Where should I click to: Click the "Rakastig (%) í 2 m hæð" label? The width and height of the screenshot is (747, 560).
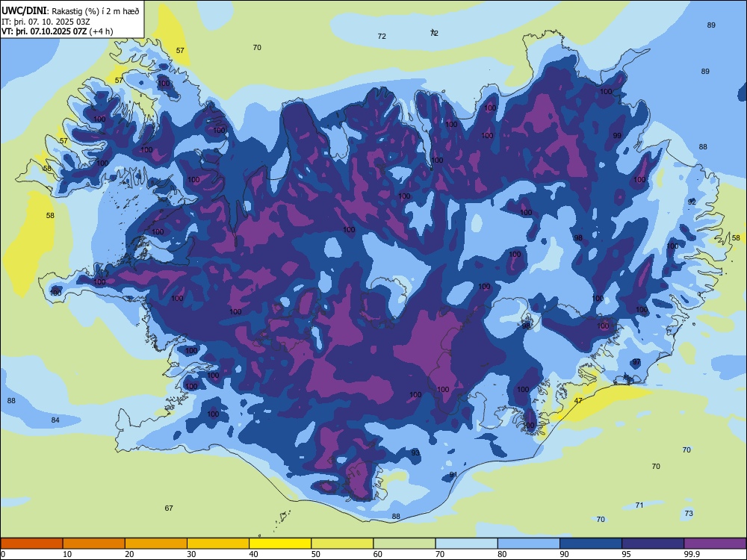click(x=96, y=11)
